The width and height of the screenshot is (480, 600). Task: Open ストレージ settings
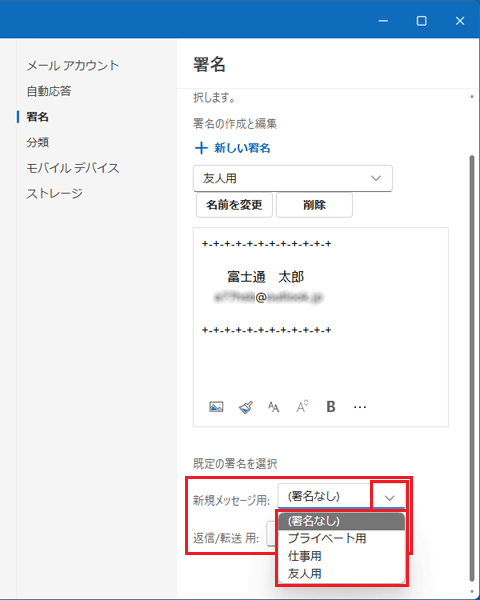click(54, 193)
